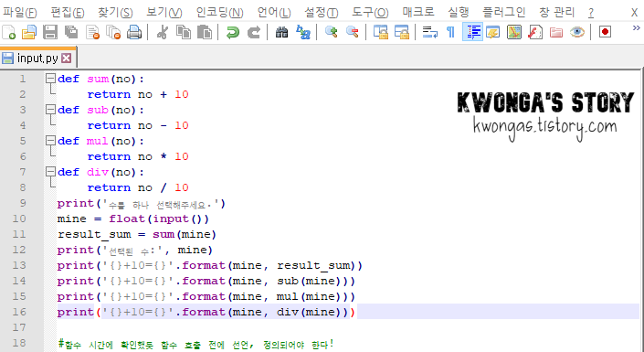The image size is (644, 352).
Task: Click line number 10 in margin
Action: 19,219
